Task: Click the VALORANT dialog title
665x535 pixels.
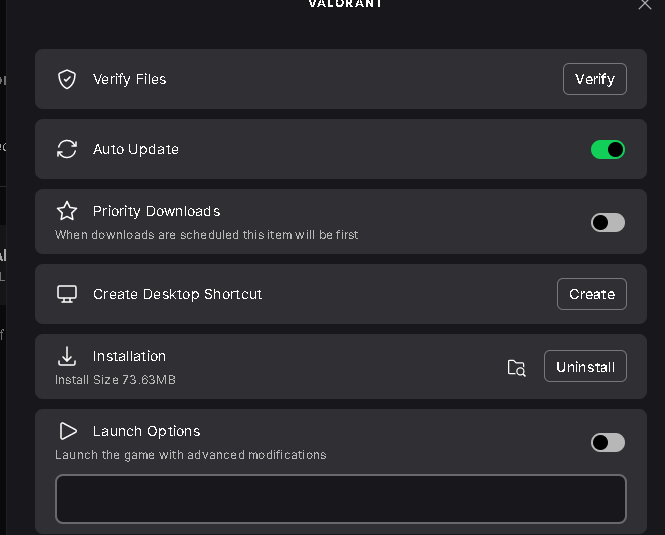Action: pos(345,4)
